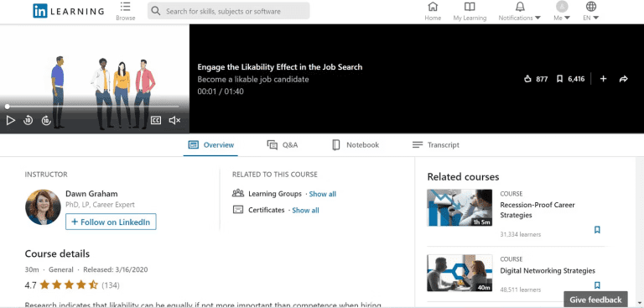Click the play button on the video
Viewport: 644px width, 308px height.
tap(11, 121)
